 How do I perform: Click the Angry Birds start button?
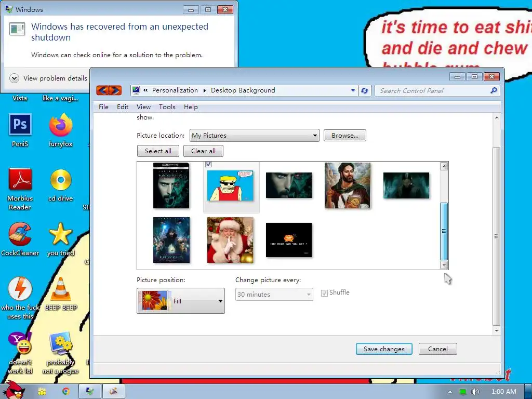(x=15, y=390)
